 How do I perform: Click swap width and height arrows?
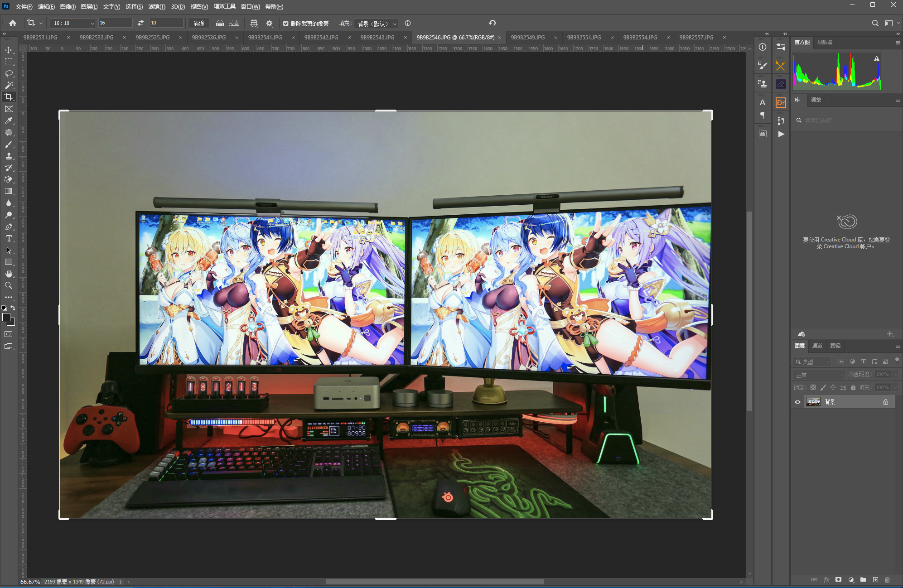[140, 23]
